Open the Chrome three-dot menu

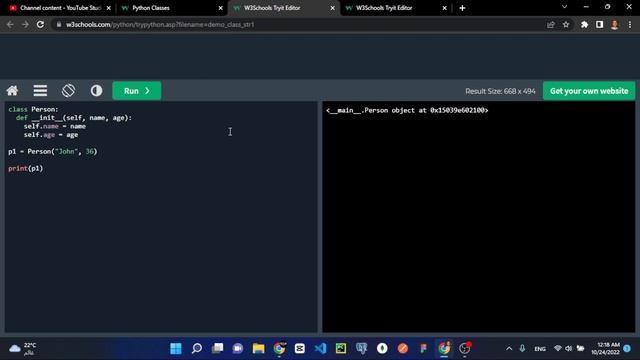[630, 24]
